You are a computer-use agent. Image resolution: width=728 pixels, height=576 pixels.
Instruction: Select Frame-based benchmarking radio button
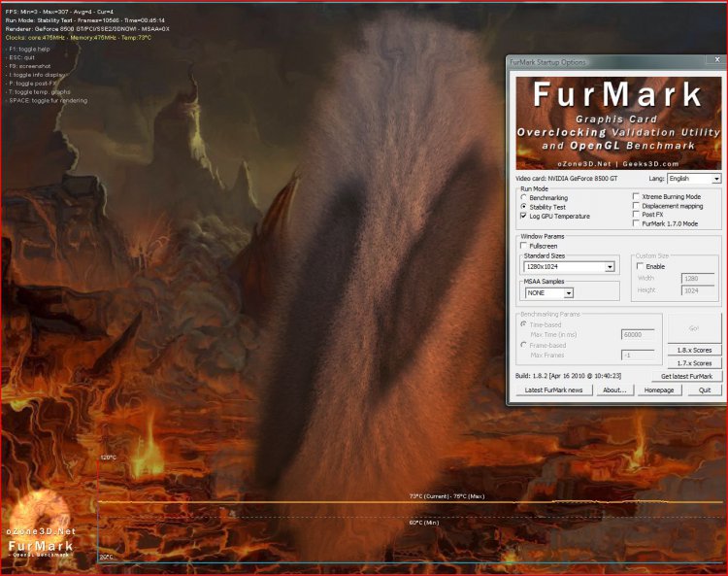(524, 345)
